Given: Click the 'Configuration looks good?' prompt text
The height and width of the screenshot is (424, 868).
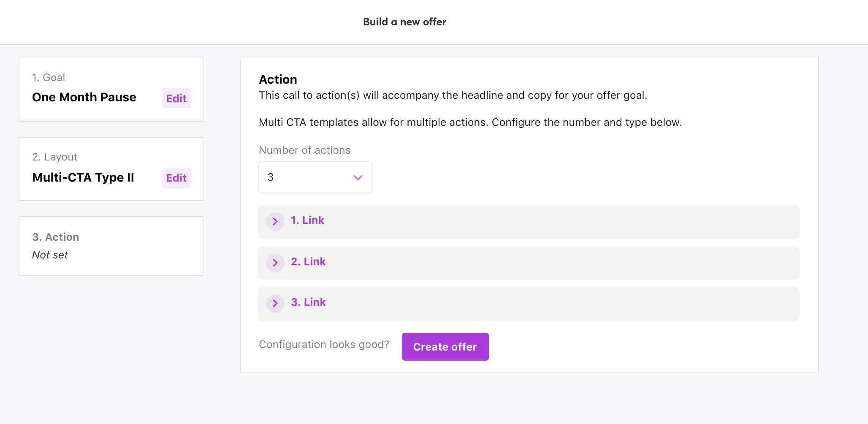Looking at the screenshot, I should (x=324, y=345).
